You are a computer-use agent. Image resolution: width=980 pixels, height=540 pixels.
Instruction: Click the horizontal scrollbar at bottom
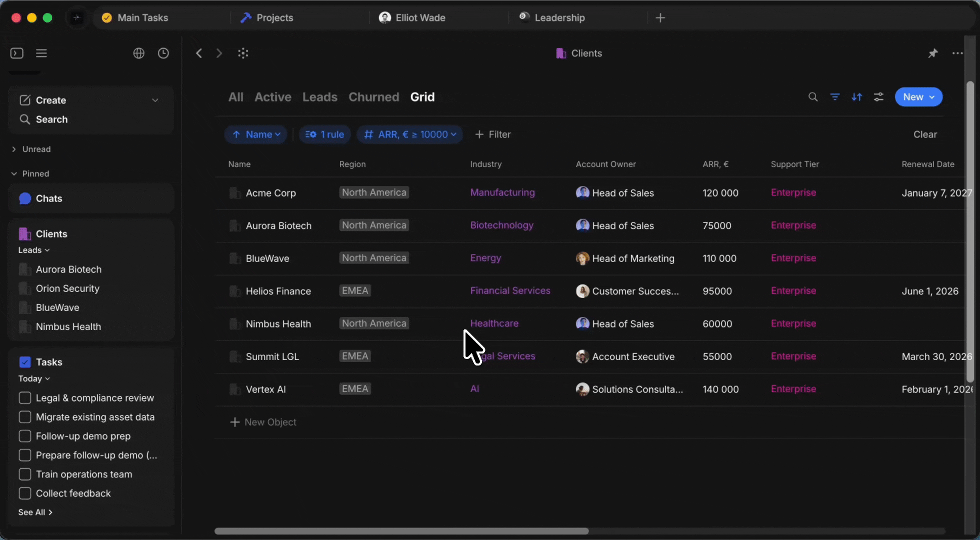click(401, 531)
